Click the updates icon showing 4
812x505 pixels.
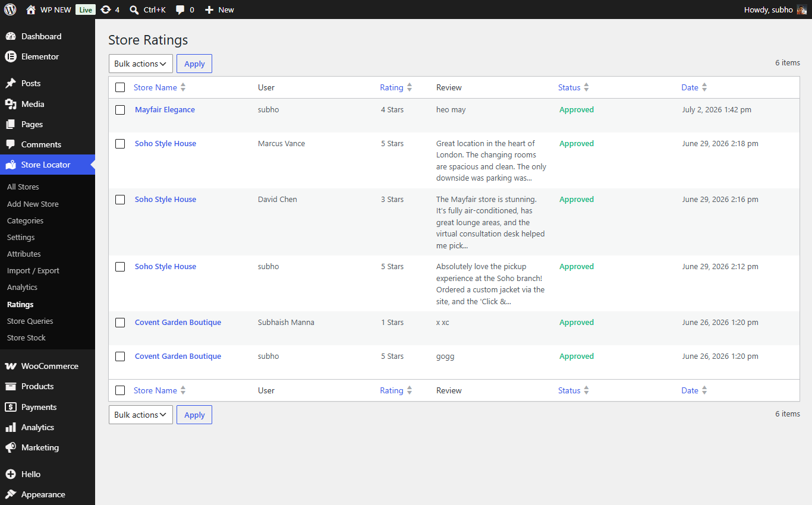tap(106, 10)
